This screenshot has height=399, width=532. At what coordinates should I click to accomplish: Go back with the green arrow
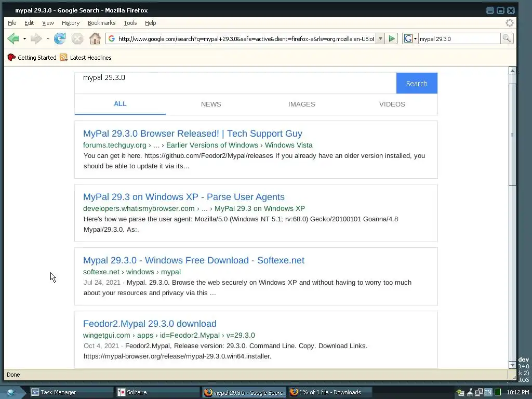pyautogui.click(x=13, y=38)
